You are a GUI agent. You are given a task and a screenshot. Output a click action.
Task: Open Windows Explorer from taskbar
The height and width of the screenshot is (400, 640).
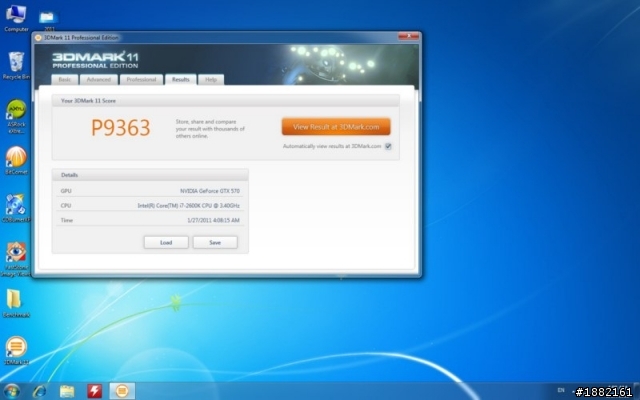click(x=67, y=391)
